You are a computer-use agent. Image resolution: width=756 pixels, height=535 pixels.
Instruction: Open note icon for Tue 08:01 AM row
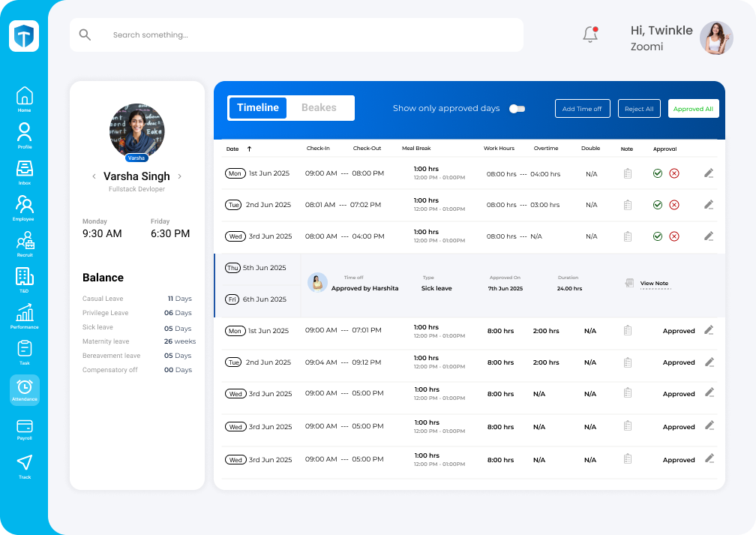628,205
